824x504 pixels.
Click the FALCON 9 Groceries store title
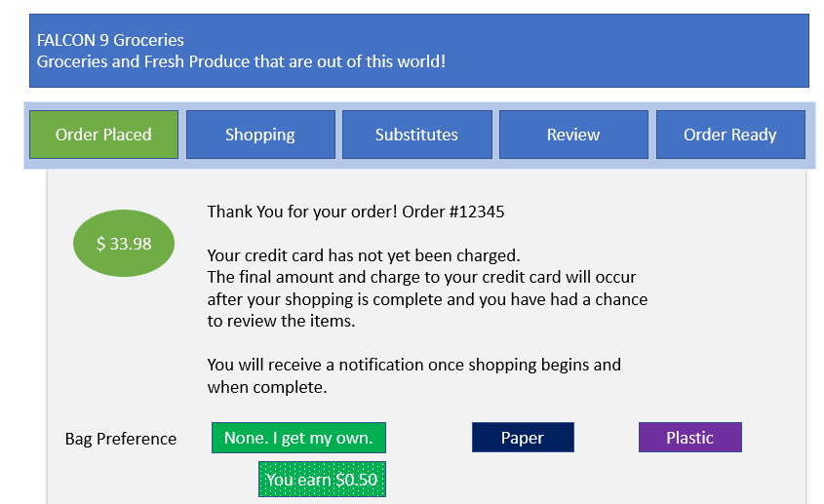tap(110, 40)
